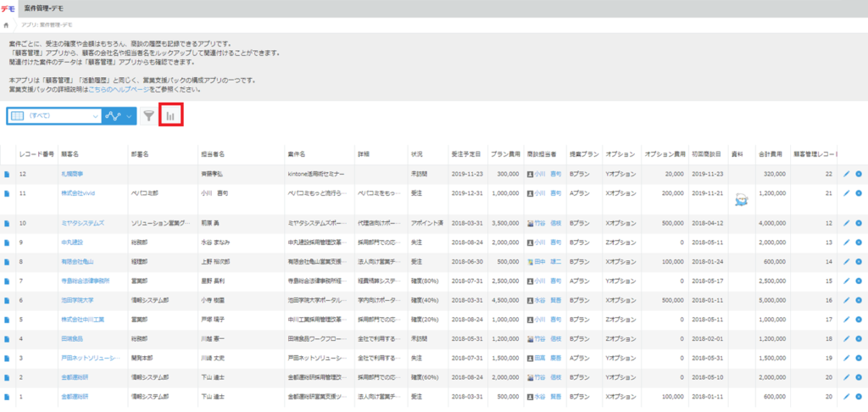This screenshot has height=412, width=868.
Task: Open record 8 details document icon
Action: click(7, 261)
